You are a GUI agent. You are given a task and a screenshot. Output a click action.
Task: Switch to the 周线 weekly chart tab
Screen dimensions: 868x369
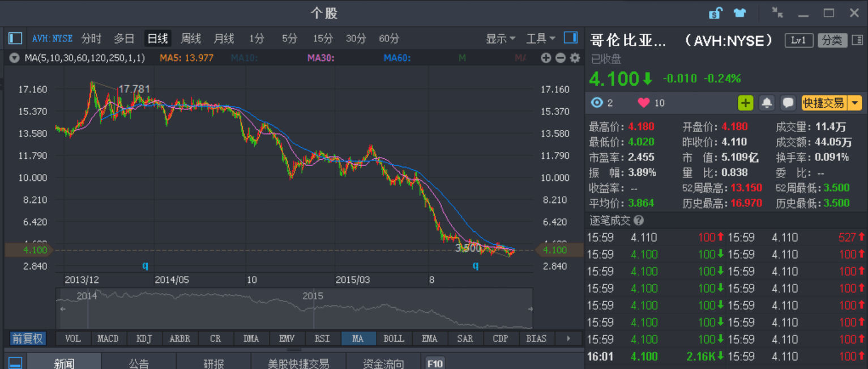click(190, 39)
